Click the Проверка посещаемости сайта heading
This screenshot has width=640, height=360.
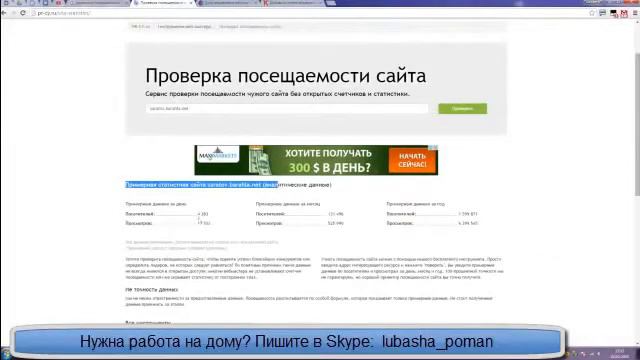(286, 76)
